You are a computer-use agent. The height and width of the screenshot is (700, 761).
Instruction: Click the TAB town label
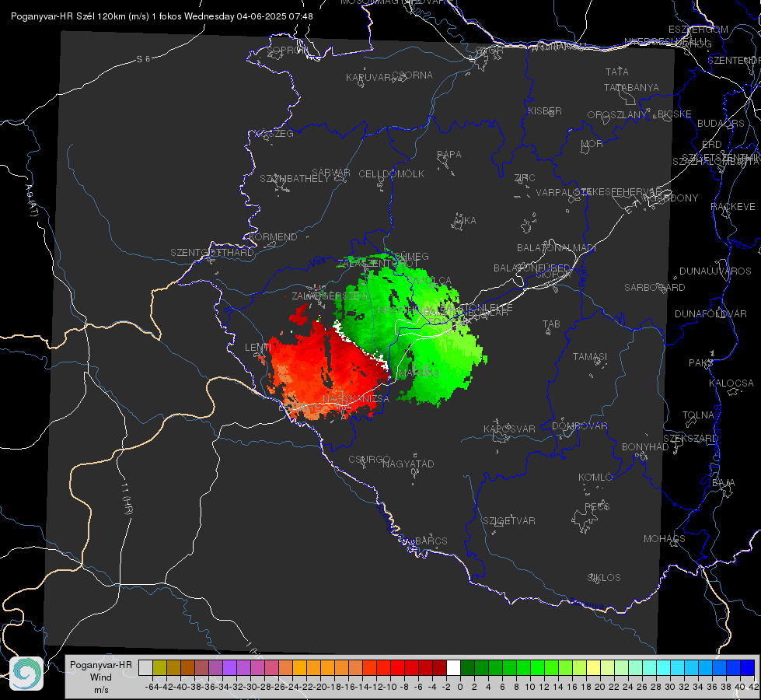point(551,324)
